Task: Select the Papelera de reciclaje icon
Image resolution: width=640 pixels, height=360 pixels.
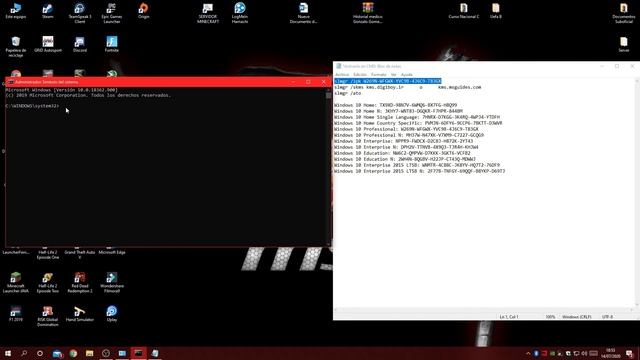Action: (x=16, y=47)
